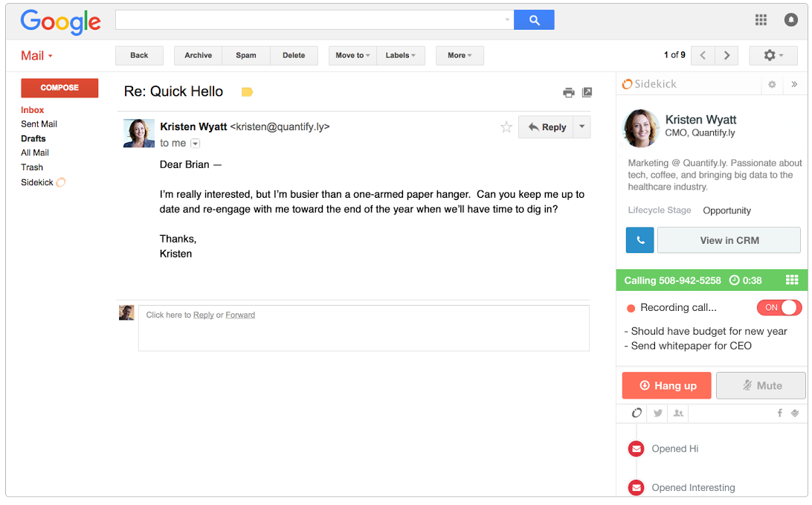812x505 pixels.
Task: Toggle call recording off
Action: (x=779, y=307)
